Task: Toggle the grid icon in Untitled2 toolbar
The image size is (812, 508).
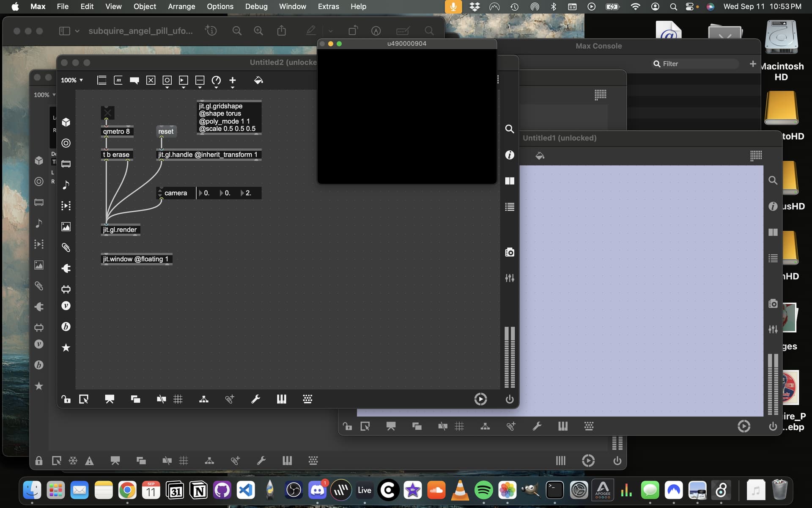Action: 178,399
